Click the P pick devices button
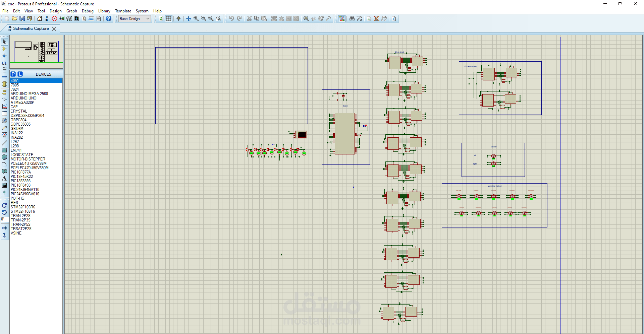This screenshot has height=334, width=644. point(13,74)
